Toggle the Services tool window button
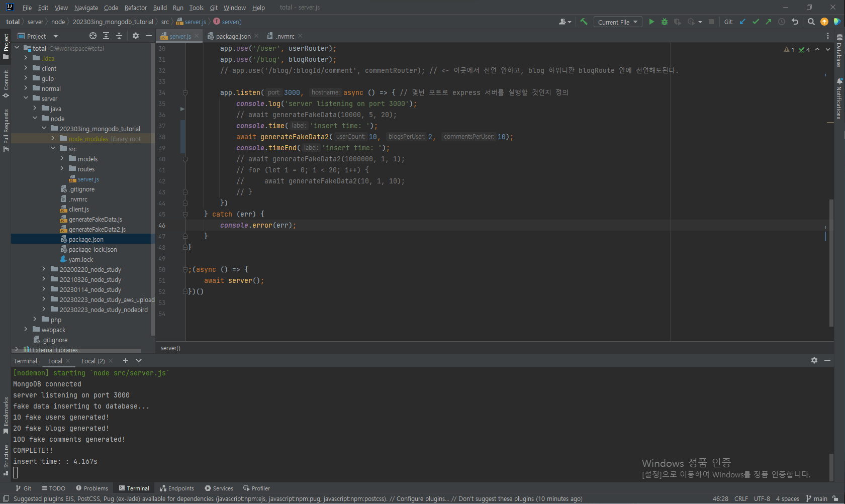This screenshot has width=845, height=504. (x=219, y=488)
